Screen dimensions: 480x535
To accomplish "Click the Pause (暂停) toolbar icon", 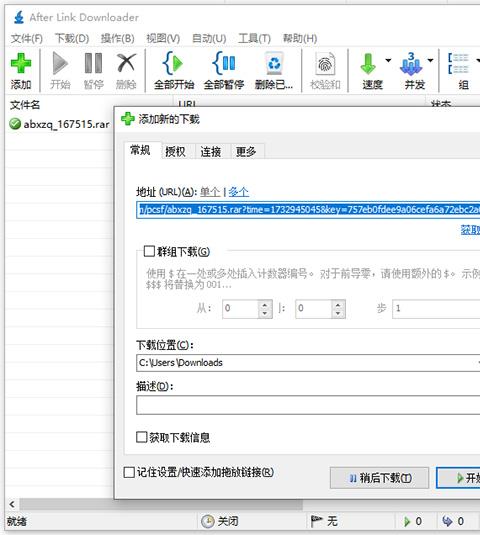I will click(93, 63).
